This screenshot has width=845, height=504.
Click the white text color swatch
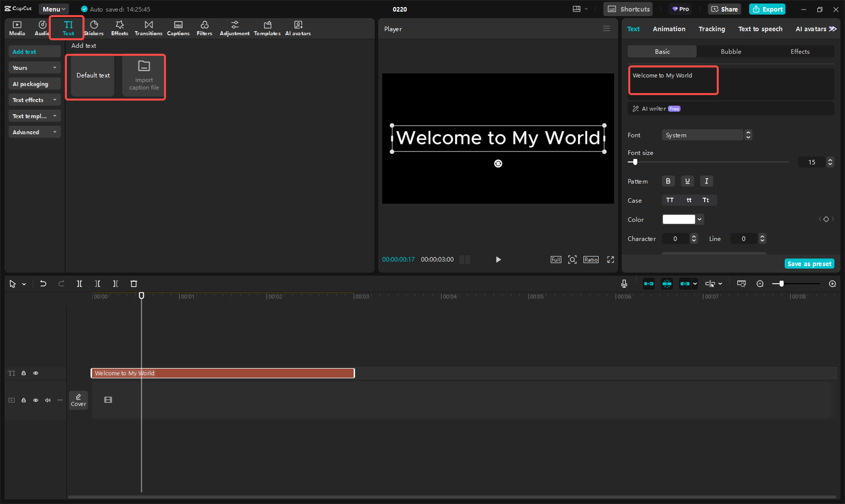(679, 219)
